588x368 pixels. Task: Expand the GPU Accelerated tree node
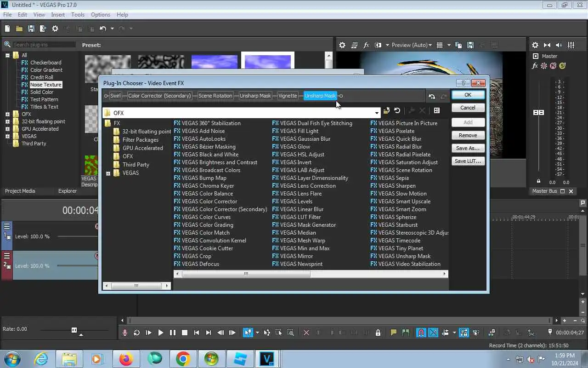point(7,129)
